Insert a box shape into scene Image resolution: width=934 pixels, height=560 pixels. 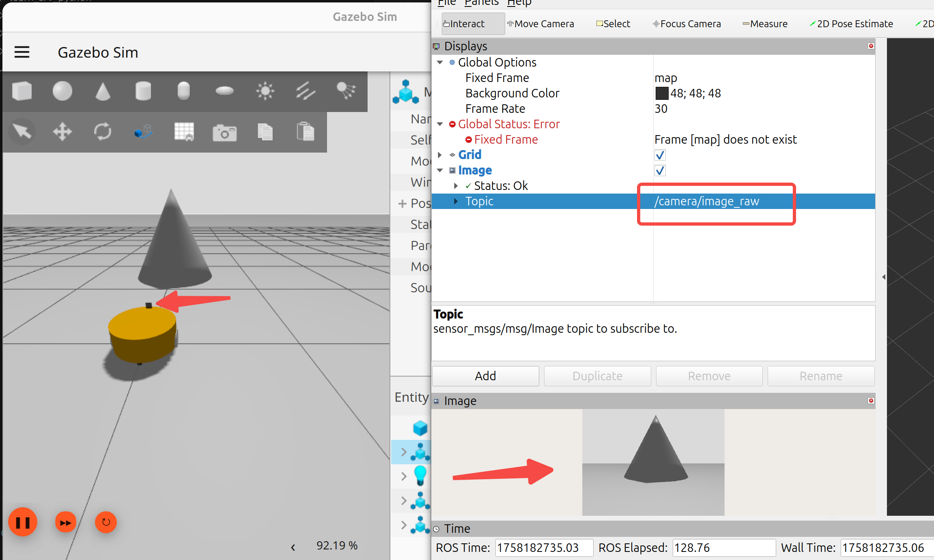pyautogui.click(x=22, y=91)
